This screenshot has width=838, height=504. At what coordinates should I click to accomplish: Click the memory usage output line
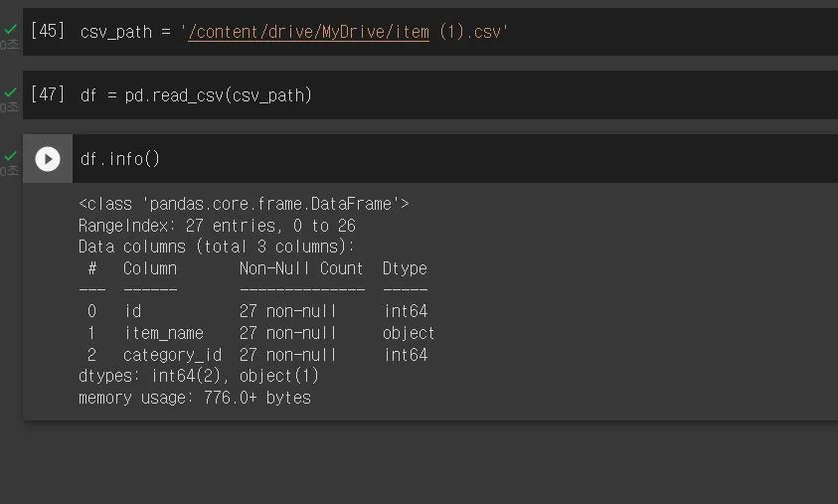click(x=195, y=398)
